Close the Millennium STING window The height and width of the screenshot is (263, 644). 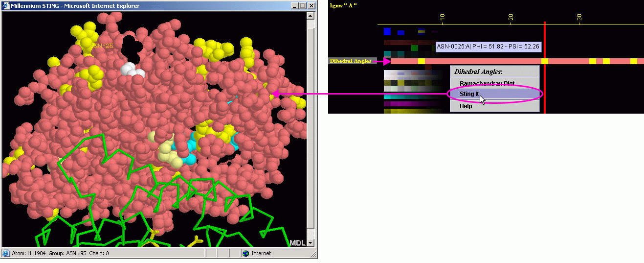(x=311, y=6)
